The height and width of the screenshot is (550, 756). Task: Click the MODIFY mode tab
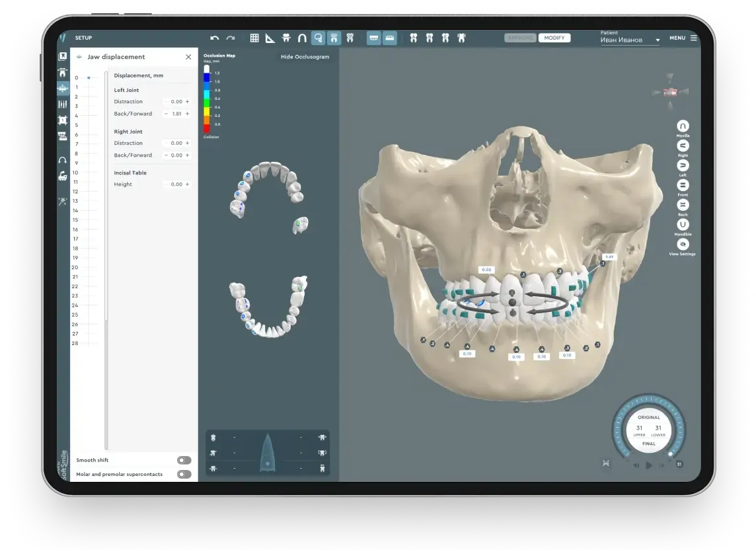point(554,38)
